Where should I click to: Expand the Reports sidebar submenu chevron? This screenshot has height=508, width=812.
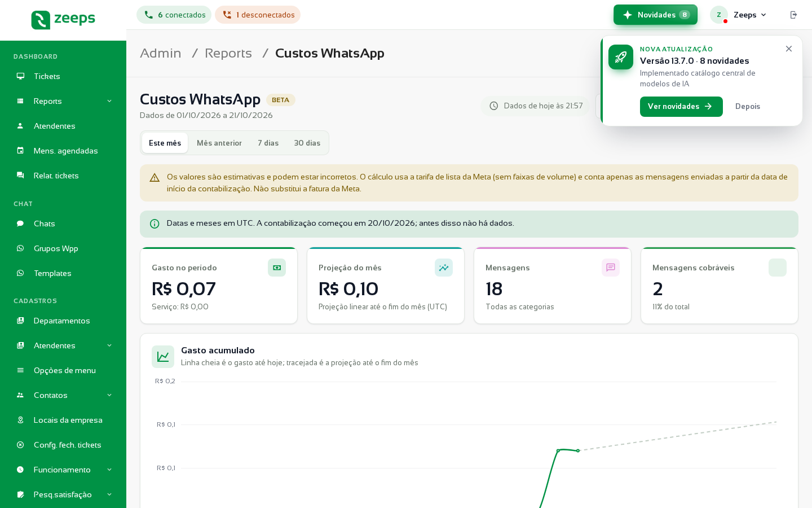pyautogui.click(x=109, y=101)
